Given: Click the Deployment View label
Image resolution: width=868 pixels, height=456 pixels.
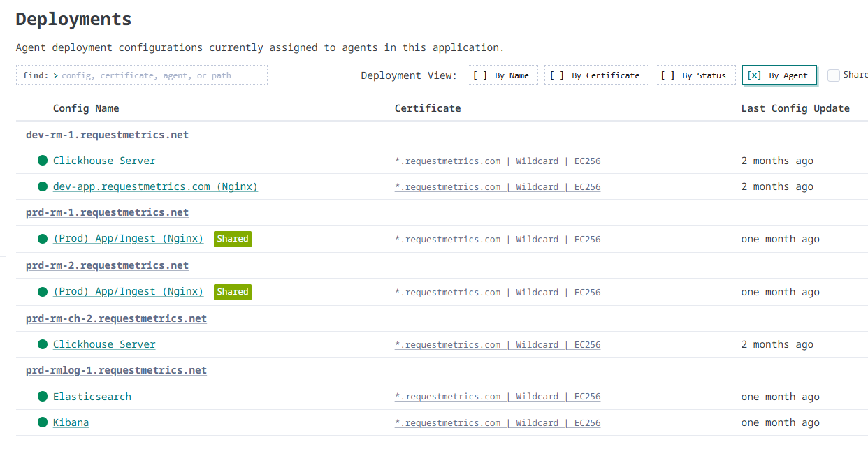Looking at the screenshot, I should (x=409, y=75).
